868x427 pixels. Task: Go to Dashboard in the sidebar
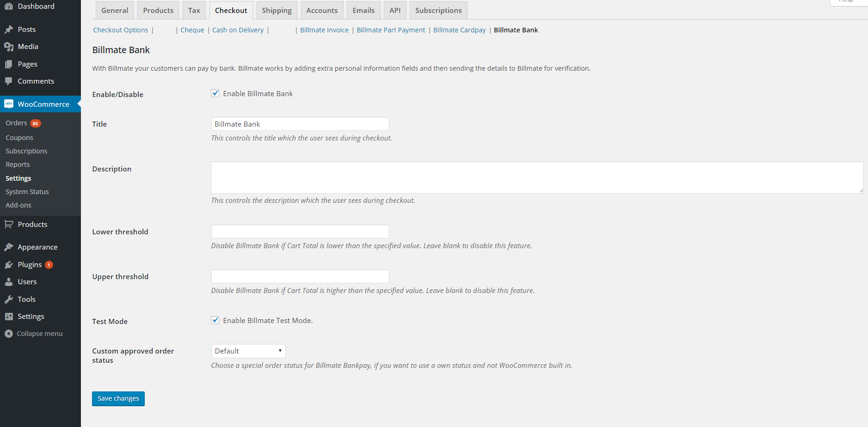(36, 6)
